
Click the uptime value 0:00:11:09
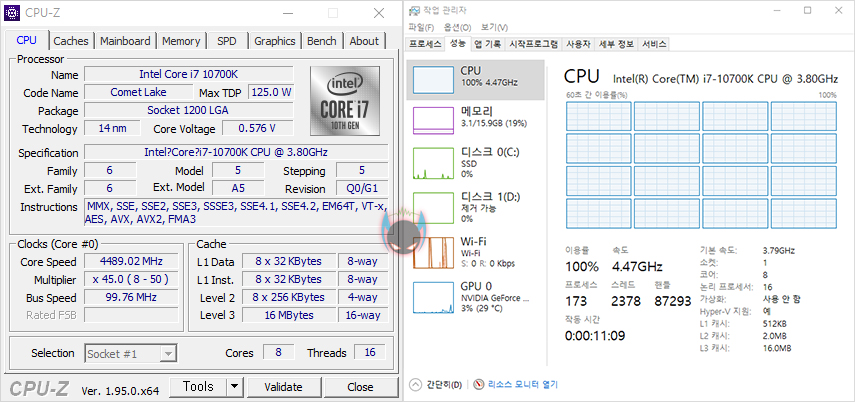pos(595,335)
